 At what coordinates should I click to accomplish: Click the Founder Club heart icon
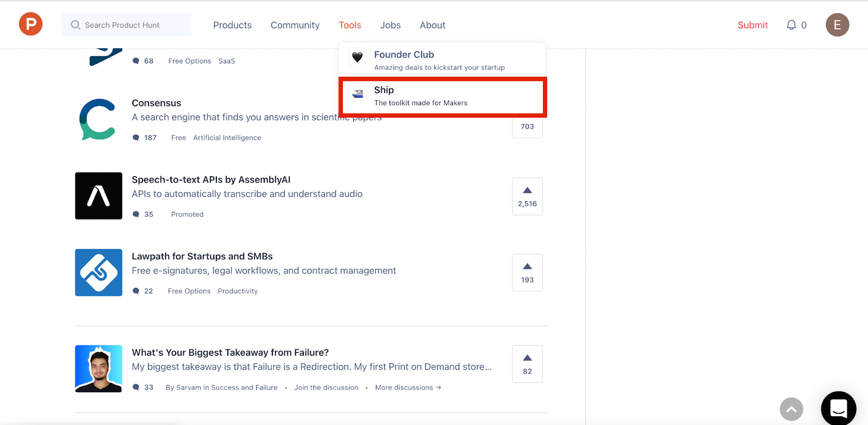[x=358, y=57]
